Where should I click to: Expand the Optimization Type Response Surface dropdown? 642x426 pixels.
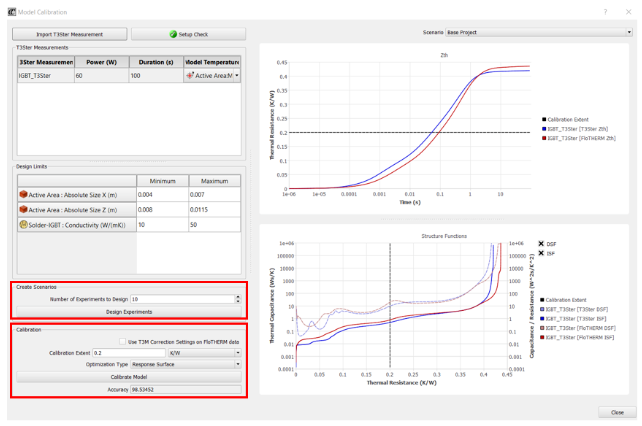238,364
